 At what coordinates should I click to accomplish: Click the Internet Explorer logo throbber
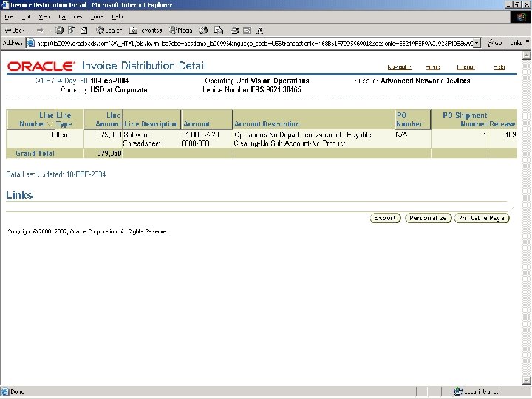coord(521,17)
